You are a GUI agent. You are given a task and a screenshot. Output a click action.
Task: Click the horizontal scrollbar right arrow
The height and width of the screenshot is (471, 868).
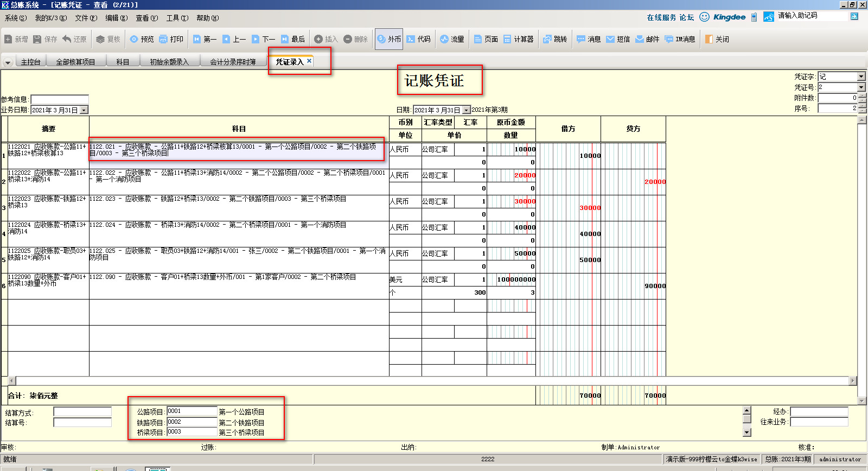click(x=852, y=381)
